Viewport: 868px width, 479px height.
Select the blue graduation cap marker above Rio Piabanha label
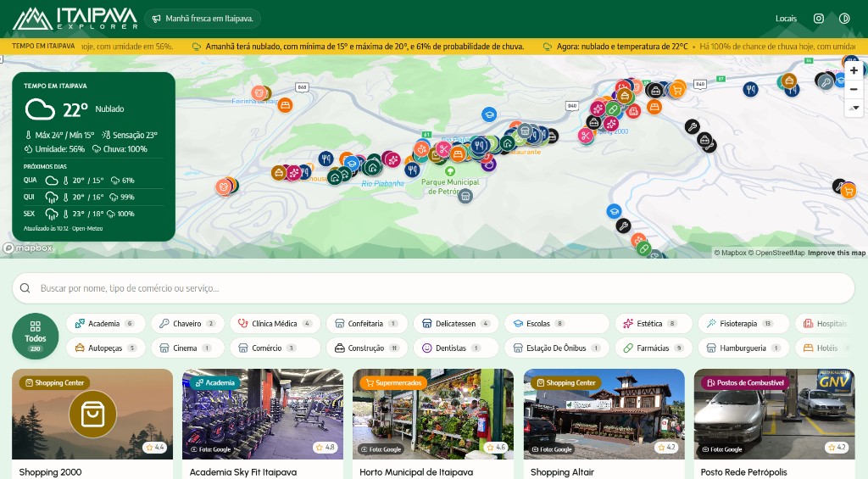[x=352, y=164]
